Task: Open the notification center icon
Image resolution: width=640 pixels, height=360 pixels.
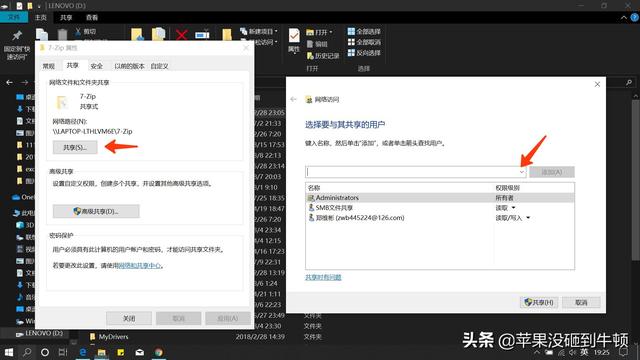Action: pos(624,352)
